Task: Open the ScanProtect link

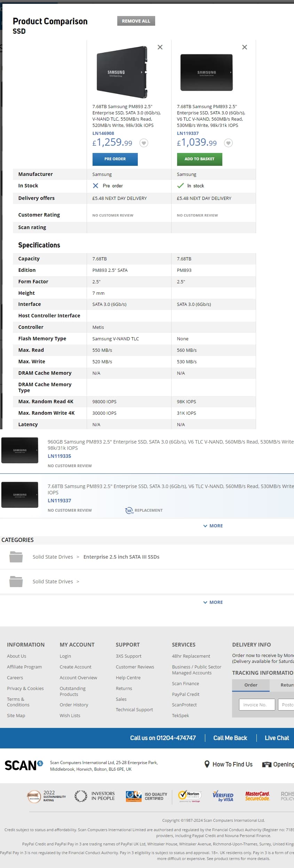Action: 184,705
